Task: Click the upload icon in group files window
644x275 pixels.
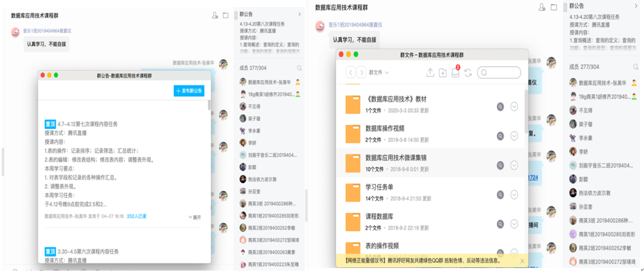Action: pyautogui.click(x=430, y=73)
